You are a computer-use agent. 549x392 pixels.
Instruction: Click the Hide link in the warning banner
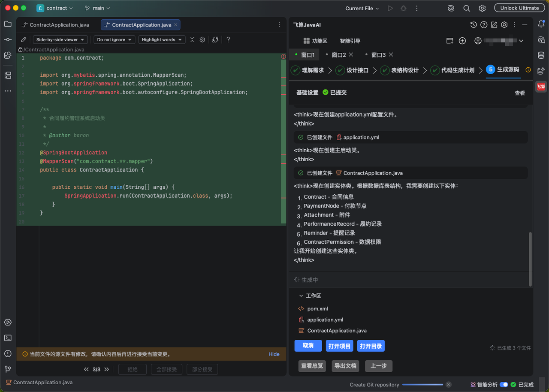pyautogui.click(x=274, y=354)
